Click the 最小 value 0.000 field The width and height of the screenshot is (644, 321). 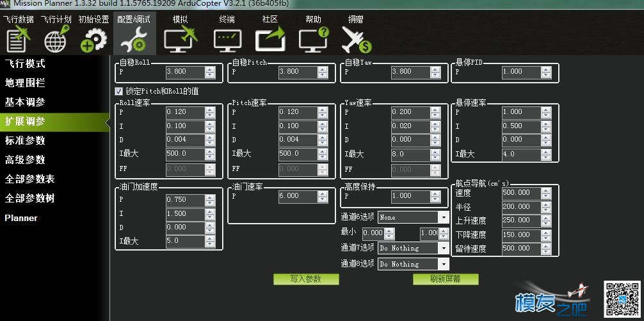pos(373,233)
